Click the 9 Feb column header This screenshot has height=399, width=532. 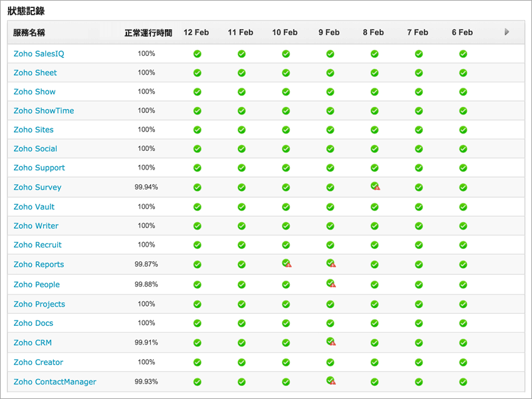pos(329,32)
